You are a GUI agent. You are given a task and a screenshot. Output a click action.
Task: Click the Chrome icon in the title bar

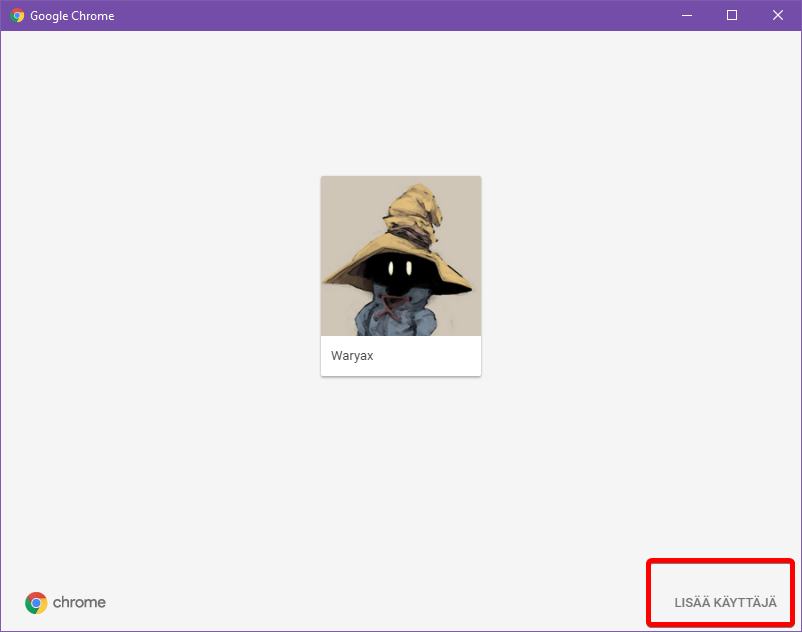click(17, 16)
